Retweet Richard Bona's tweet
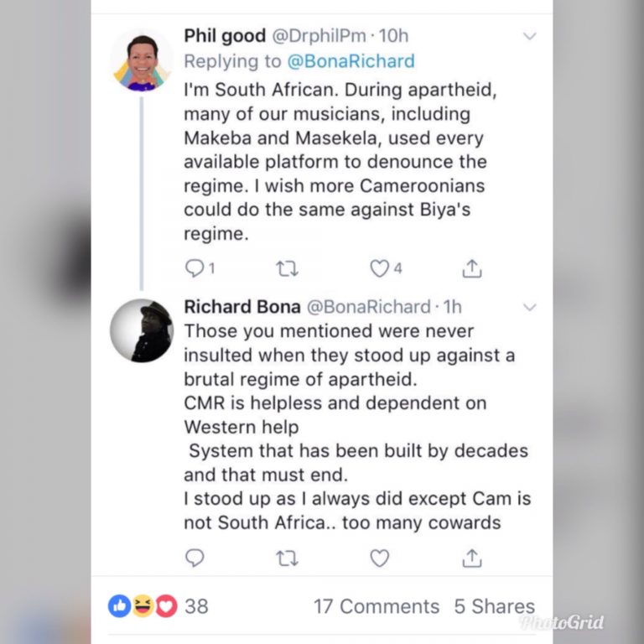This screenshot has height=644, width=644. [286, 558]
